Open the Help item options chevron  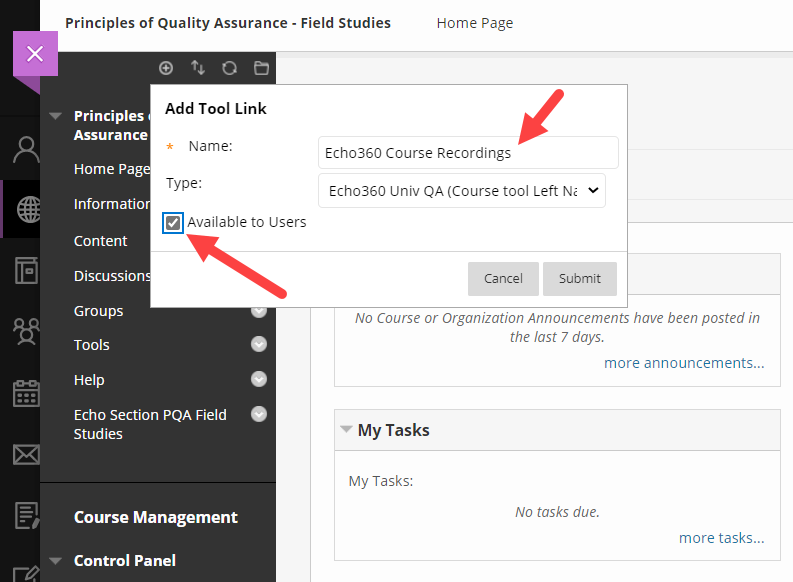(x=259, y=379)
